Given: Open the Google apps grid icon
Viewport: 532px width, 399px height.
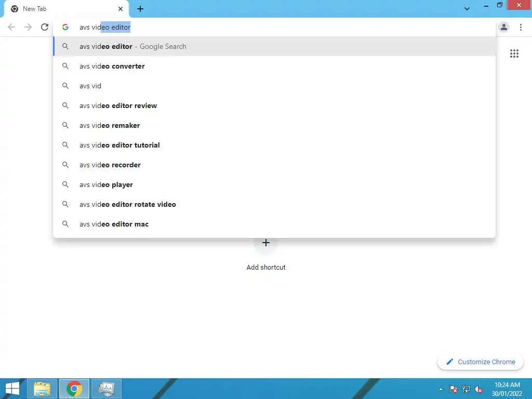Looking at the screenshot, I should 514,54.
